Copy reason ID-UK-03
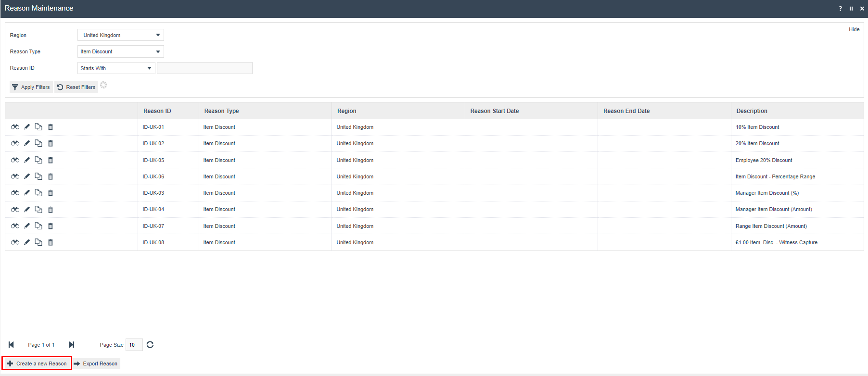Screen dimensions: 868x376 (x=38, y=193)
